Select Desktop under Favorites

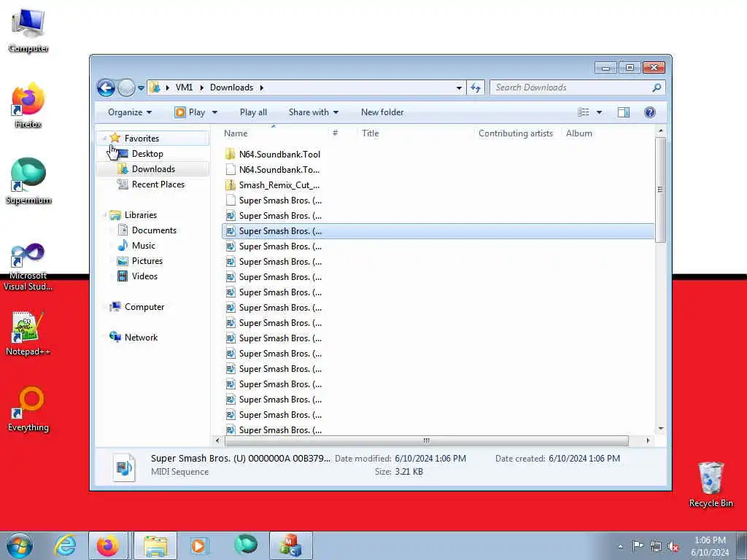pyautogui.click(x=147, y=154)
